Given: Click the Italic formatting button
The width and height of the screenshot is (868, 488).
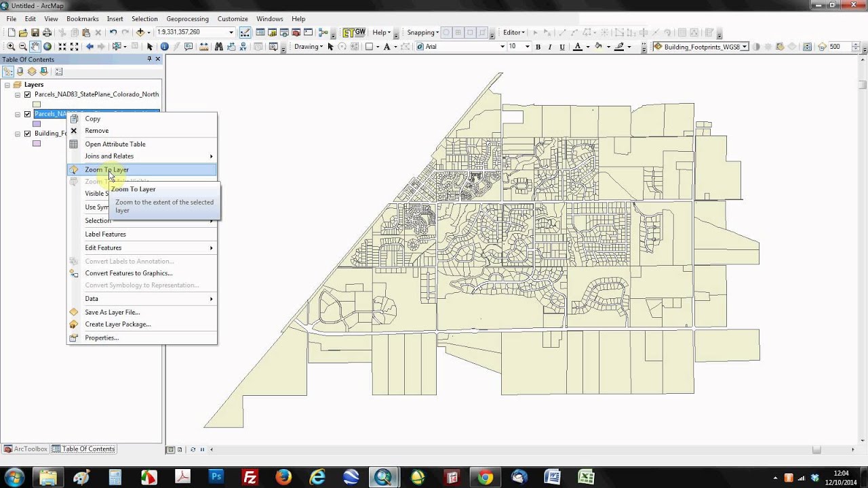Looking at the screenshot, I should 550,47.
